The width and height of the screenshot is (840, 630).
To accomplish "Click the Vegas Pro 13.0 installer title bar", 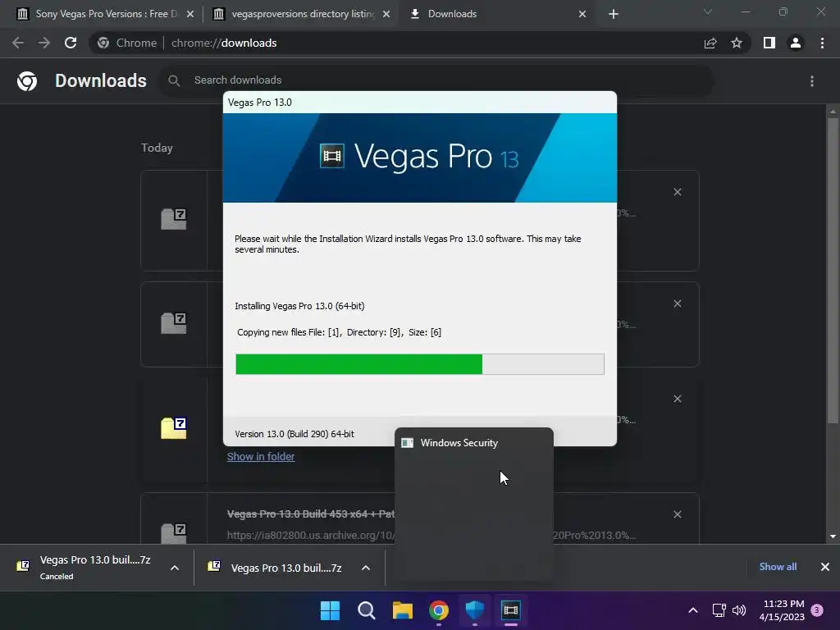I will [419, 103].
